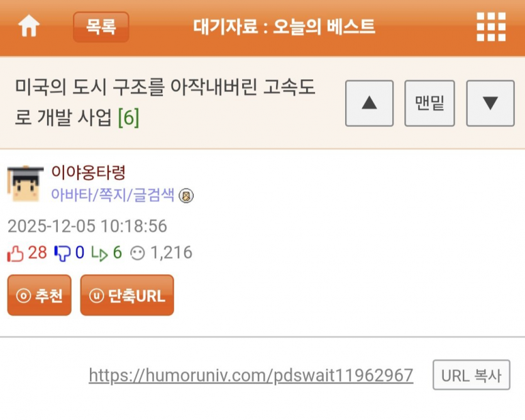Open the [6] comments count
The image size is (525, 420).
129,117
